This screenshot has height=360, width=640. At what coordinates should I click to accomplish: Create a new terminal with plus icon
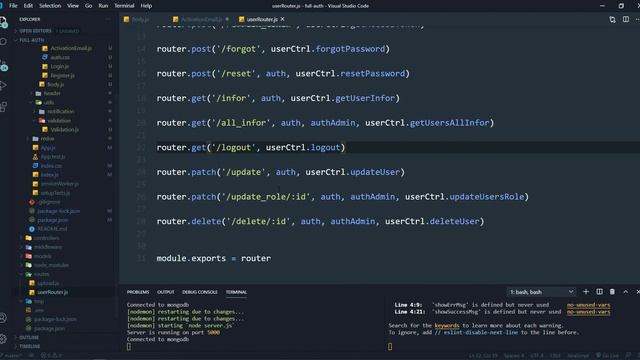[x=586, y=291]
